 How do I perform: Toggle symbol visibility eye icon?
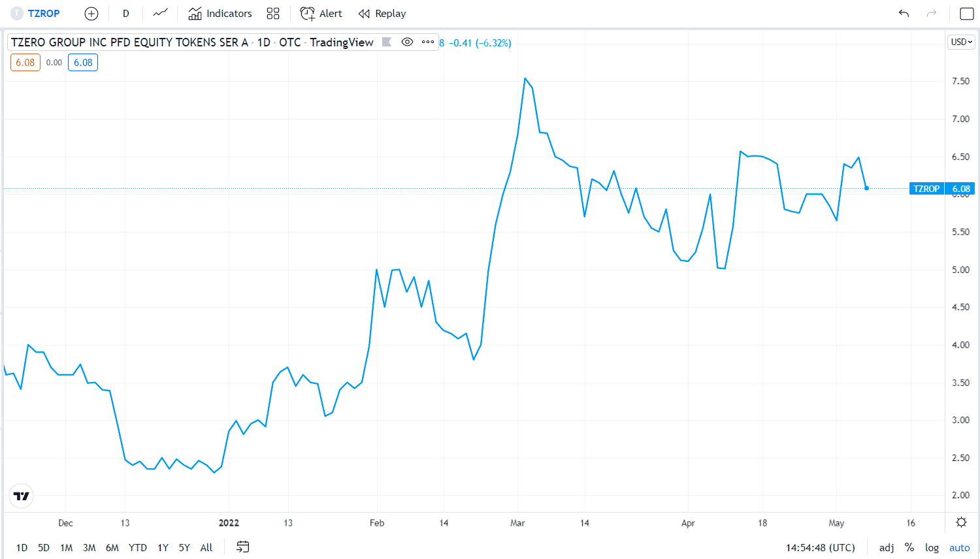click(407, 42)
